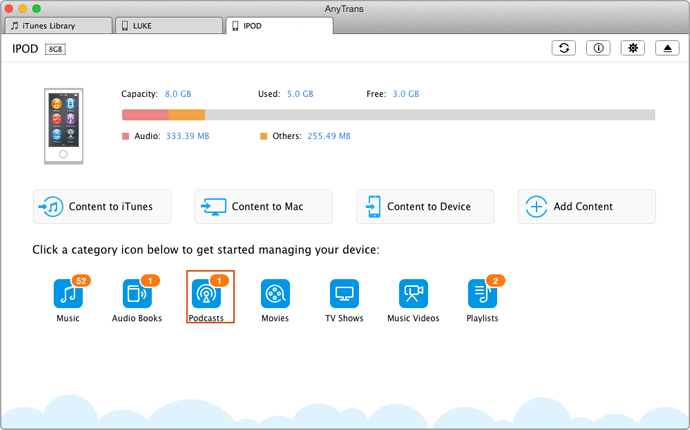Click the Others size 255.49 MB
Image resolution: width=690 pixels, height=430 pixels.
(x=329, y=136)
